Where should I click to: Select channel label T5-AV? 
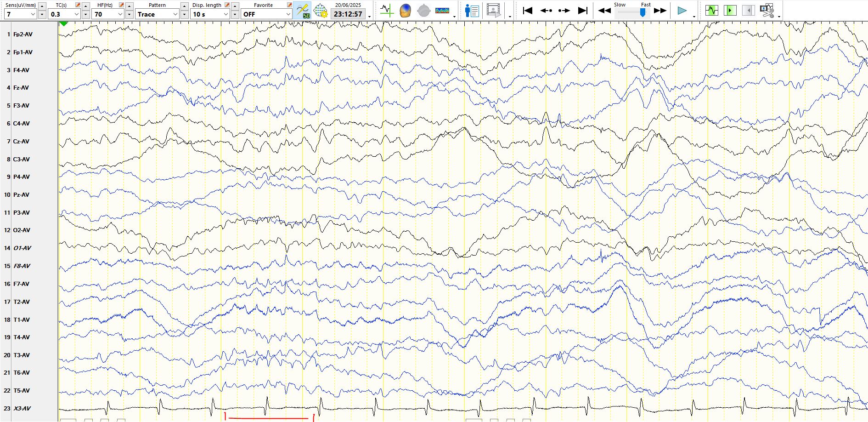(21, 391)
